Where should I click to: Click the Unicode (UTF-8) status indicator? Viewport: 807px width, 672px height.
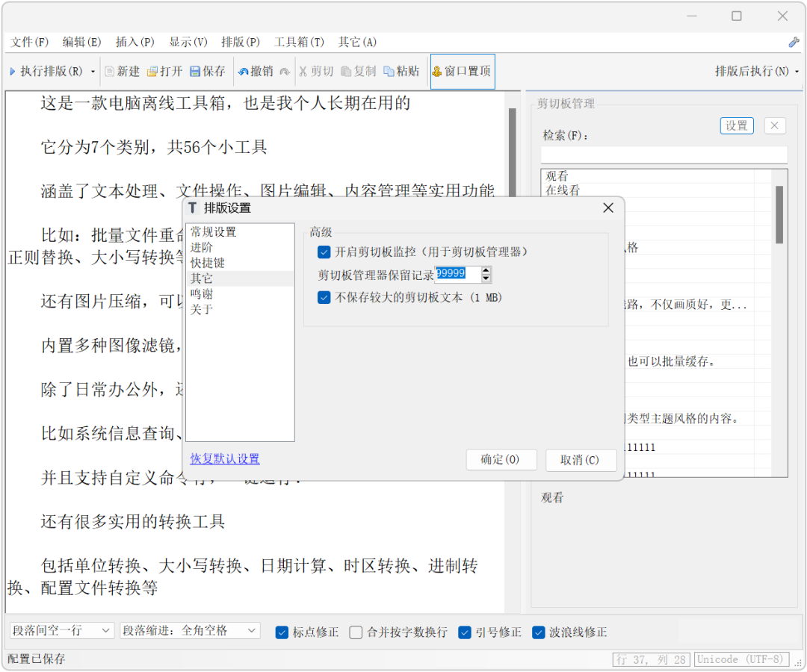741,659
